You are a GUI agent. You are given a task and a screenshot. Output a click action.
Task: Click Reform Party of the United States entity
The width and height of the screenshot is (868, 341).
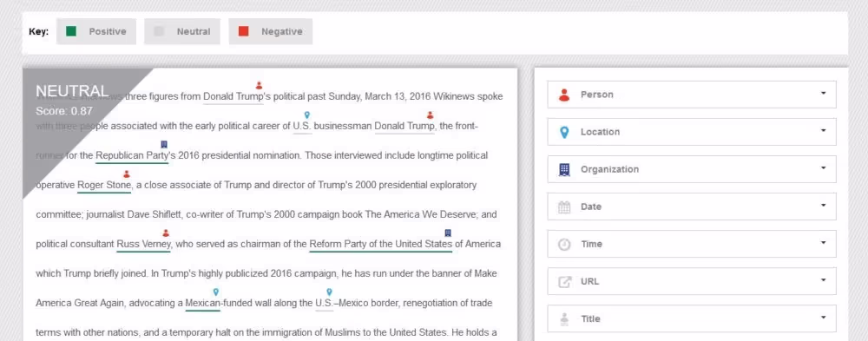[x=381, y=244]
